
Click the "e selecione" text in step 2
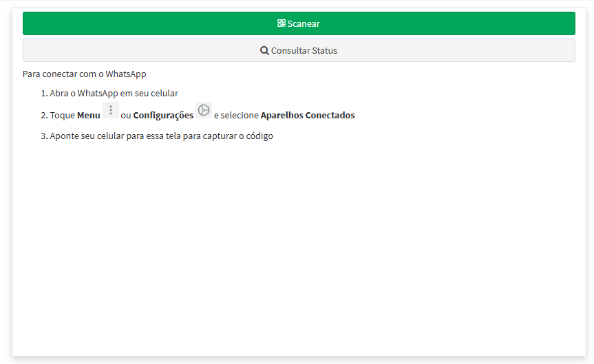tap(236, 116)
